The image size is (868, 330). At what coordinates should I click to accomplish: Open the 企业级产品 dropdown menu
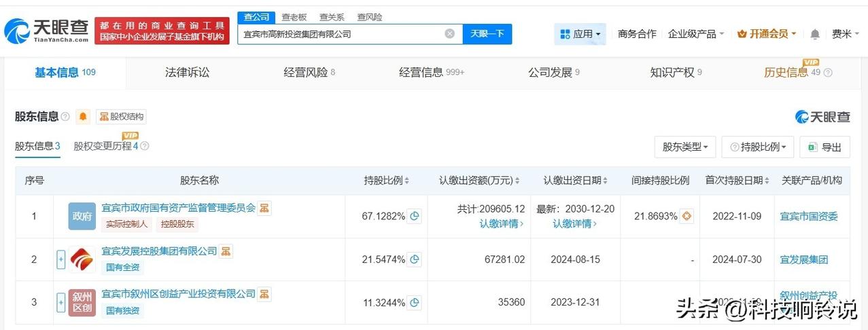click(696, 34)
